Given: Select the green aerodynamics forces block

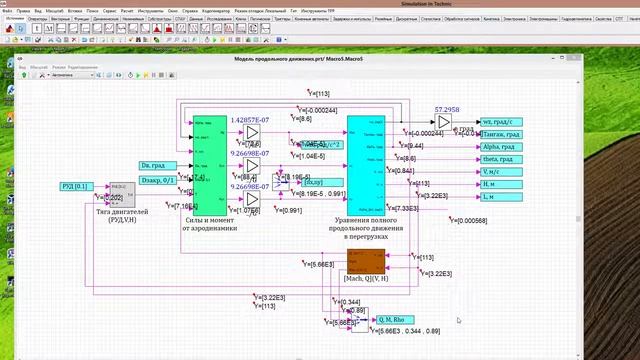Looking at the screenshot, I should [210, 165].
